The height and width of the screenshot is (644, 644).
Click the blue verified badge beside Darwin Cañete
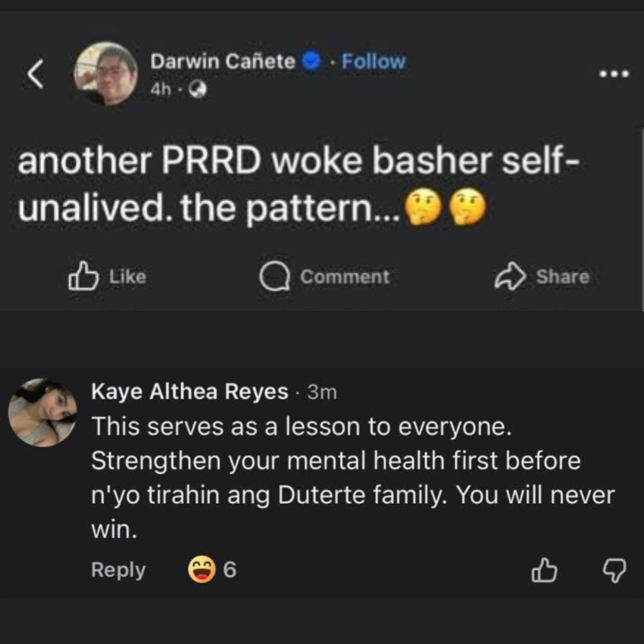click(311, 62)
